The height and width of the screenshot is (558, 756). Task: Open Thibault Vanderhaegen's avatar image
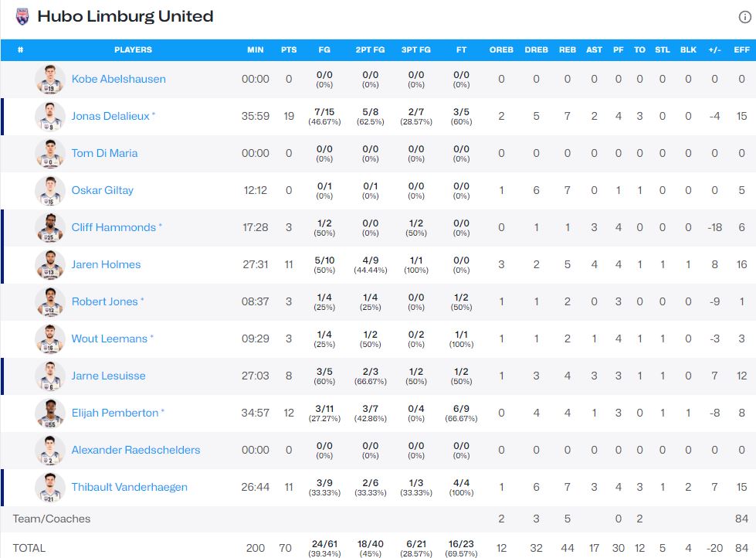[49, 488]
